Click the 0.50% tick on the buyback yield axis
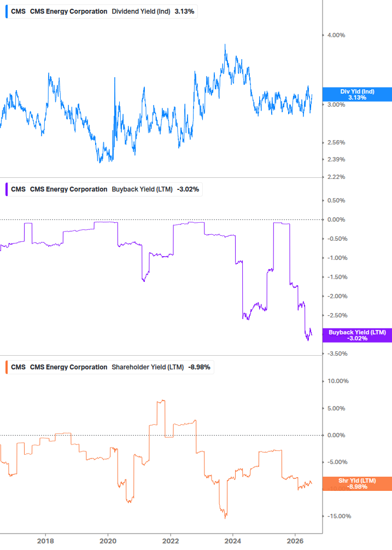Screen dimensions: 392x550 point(336,200)
